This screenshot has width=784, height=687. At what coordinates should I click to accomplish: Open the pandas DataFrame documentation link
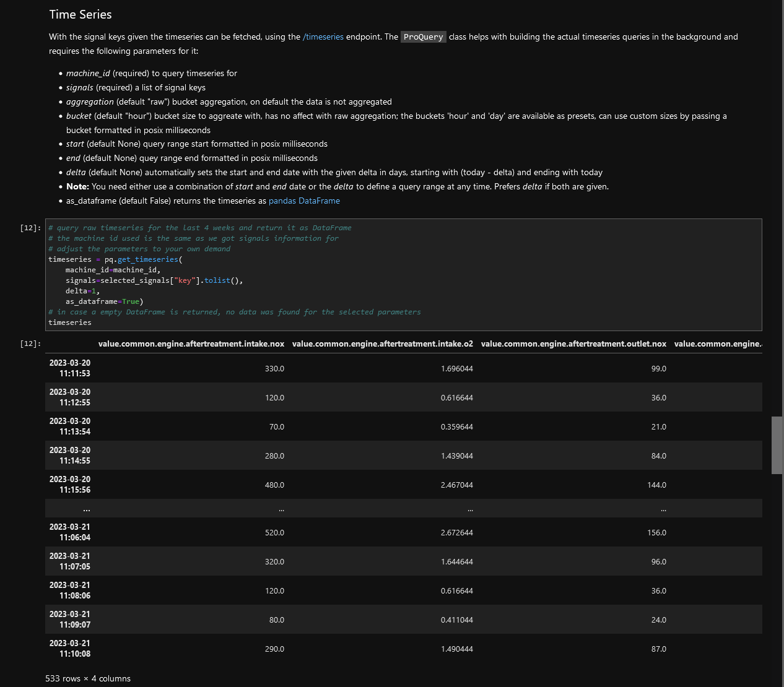(x=304, y=201)
